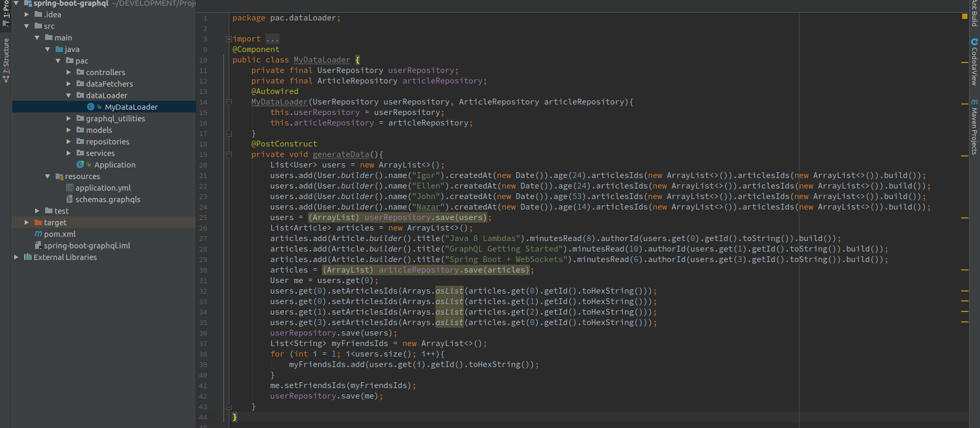
Task: Expand the target folder arrow
Action: tap(27, 222)
